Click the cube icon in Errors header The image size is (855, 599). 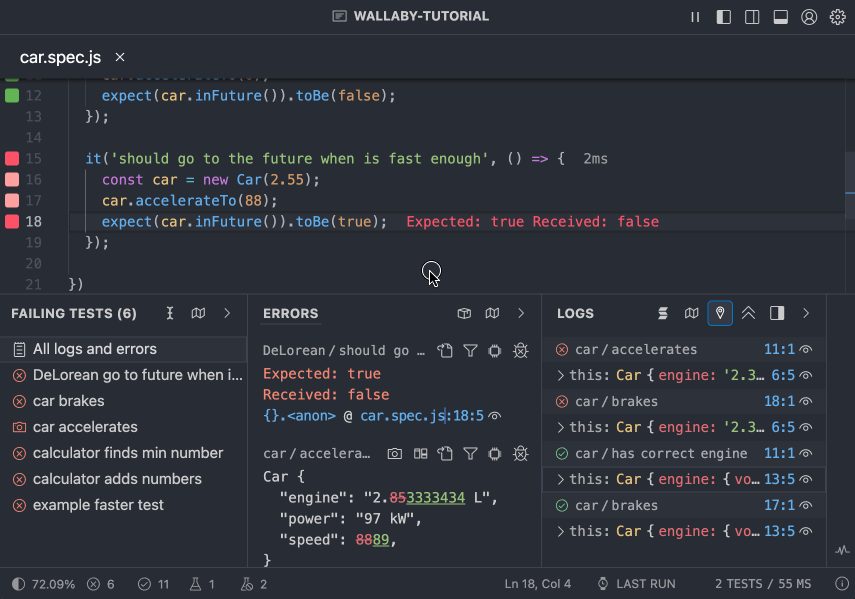(x=464, y=313)
